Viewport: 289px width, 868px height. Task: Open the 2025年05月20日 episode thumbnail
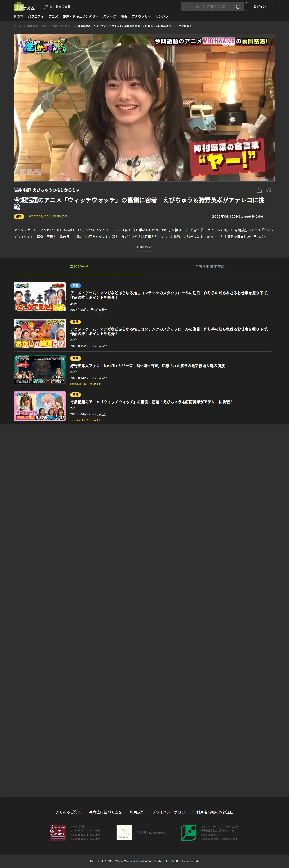40,297
